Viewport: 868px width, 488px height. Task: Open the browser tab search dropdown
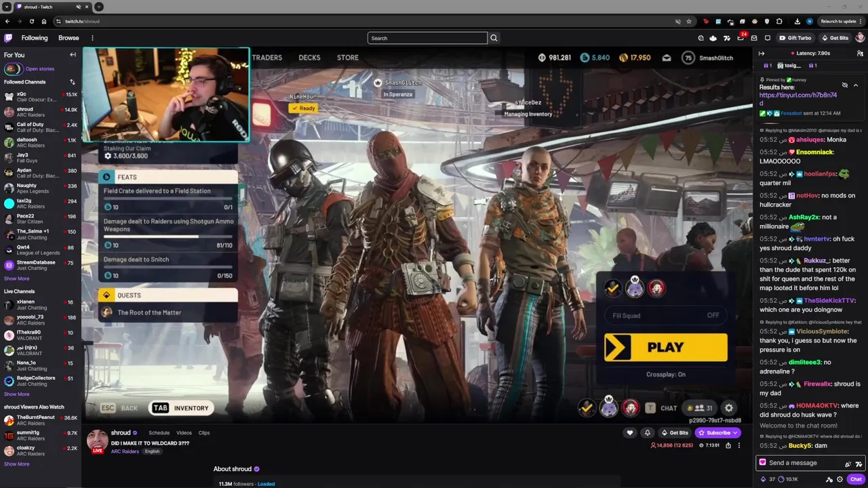[6, 7]
